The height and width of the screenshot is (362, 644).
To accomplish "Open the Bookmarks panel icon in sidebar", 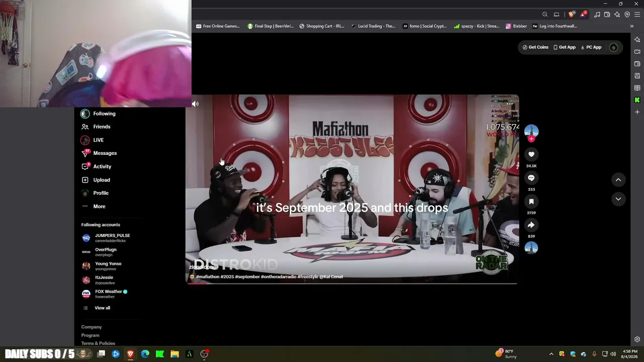I will coord(637,76).
